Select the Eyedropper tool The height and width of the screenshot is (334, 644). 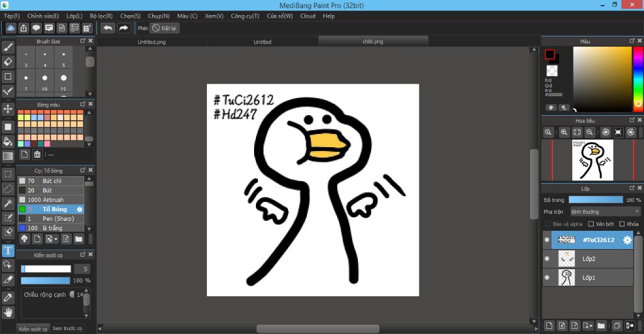pyautogui.click(x=8, y=298)
